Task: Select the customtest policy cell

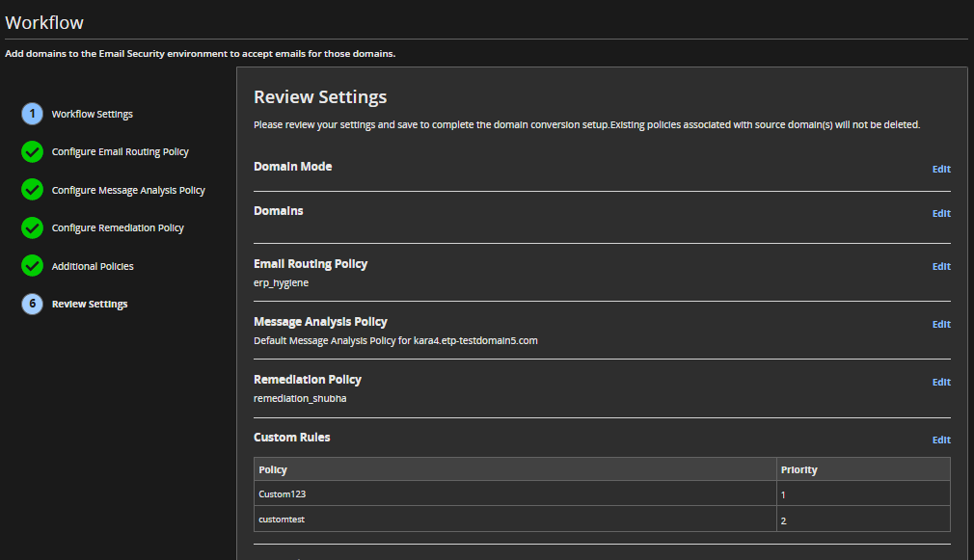Action: click(x=515, y=519)
